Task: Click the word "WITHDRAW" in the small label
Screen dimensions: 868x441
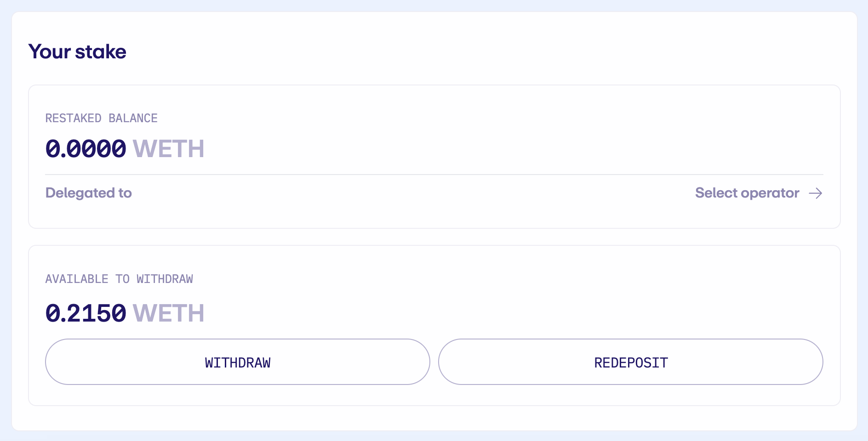Action: point(165,279)
